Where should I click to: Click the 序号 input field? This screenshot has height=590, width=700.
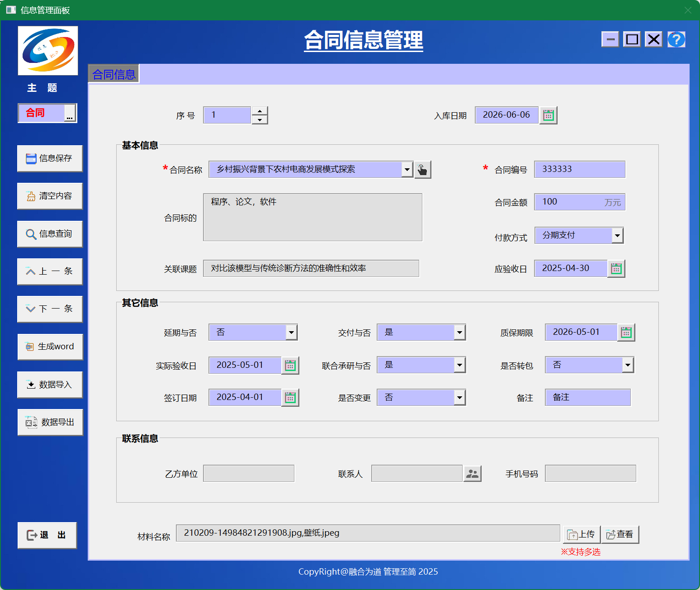[x=227, y=115]
